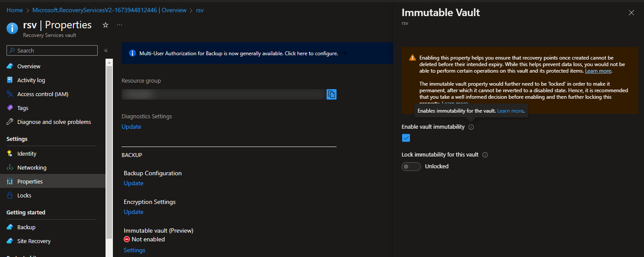The image size is (644, 257).
Task: Copy the resource group name
Action: [331, 94]
